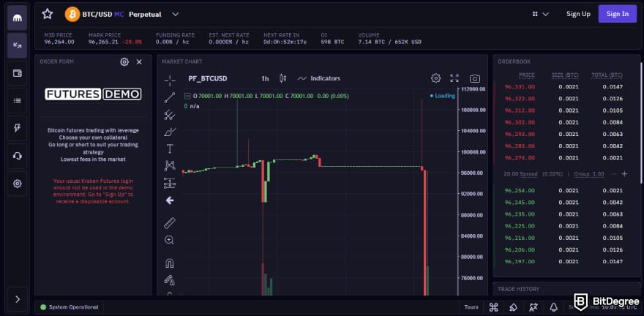Open Order Form settings gear
The height and width of the screenshot is (316, 644).
point(124,62)
